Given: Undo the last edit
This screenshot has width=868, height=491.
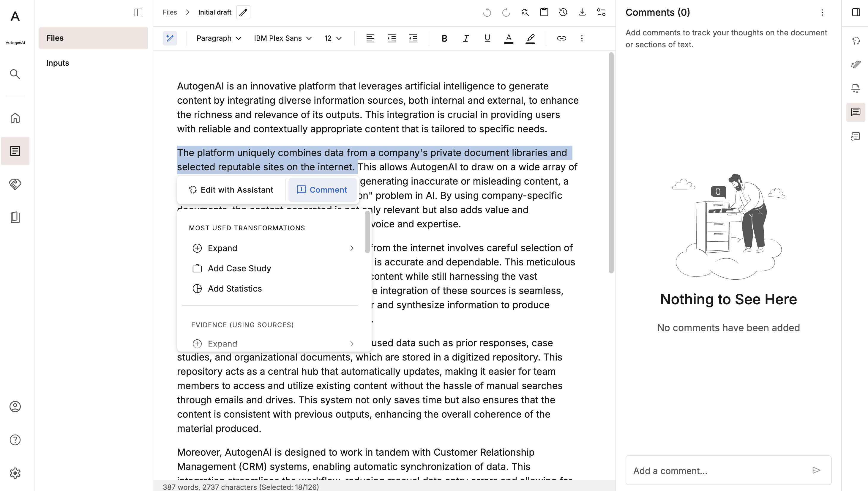Looking at the screenshot, I should 487,12.
